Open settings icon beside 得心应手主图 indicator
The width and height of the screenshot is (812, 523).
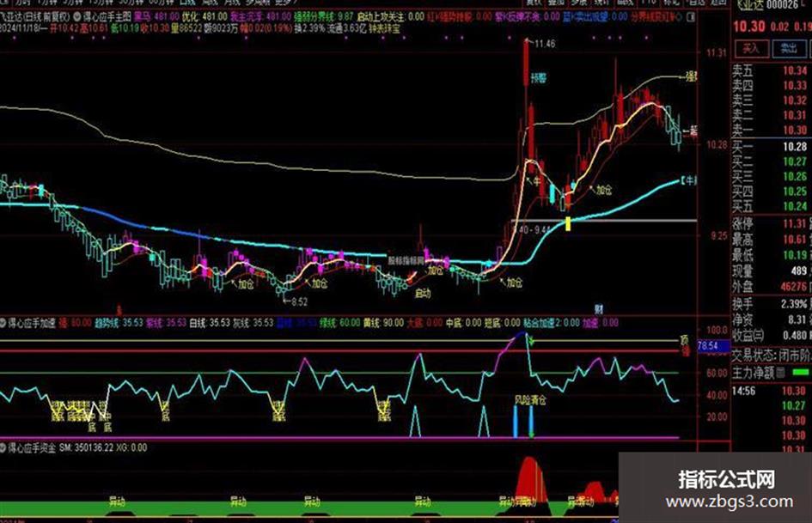[x=76, y=16]
